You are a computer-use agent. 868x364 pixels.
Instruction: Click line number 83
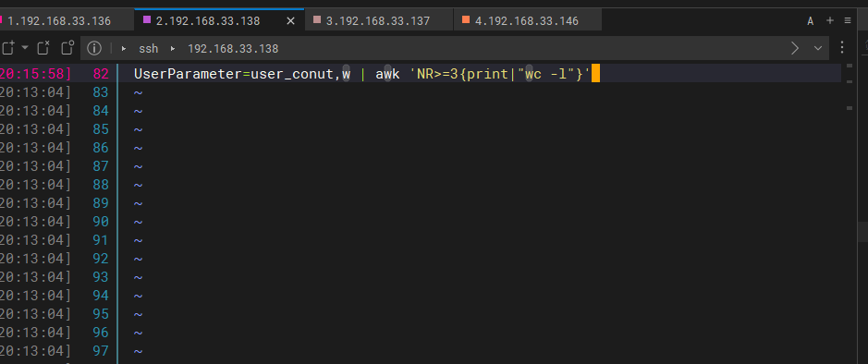[x=101, y=91]
